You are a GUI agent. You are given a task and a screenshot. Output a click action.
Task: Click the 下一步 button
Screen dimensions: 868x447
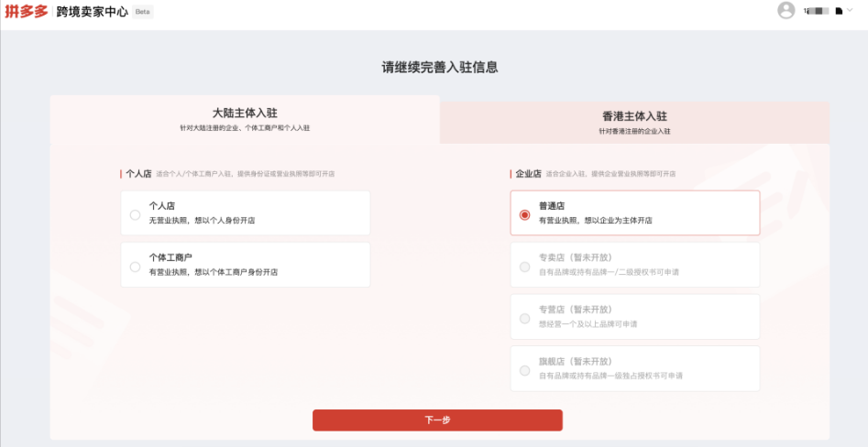pos(437,420)
